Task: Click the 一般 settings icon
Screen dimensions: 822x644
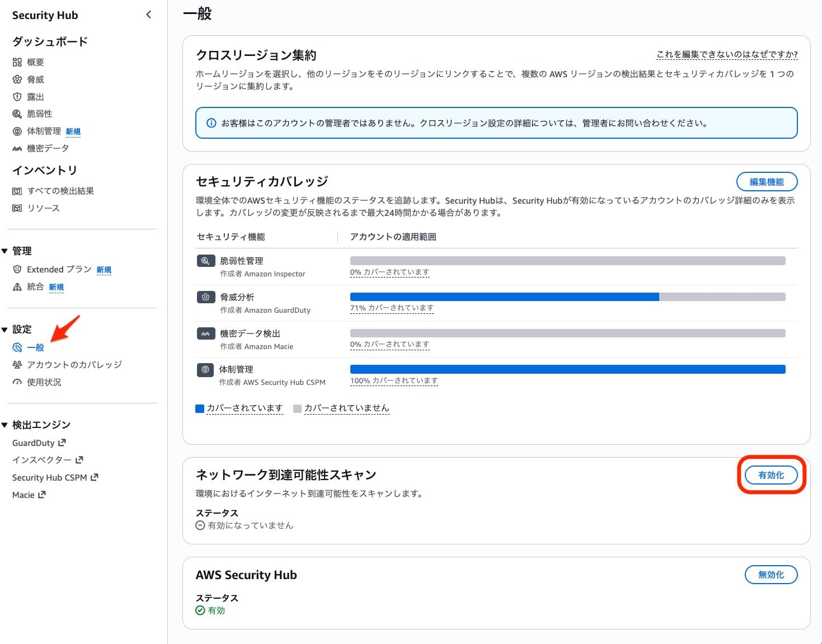Action: [17, 347]
